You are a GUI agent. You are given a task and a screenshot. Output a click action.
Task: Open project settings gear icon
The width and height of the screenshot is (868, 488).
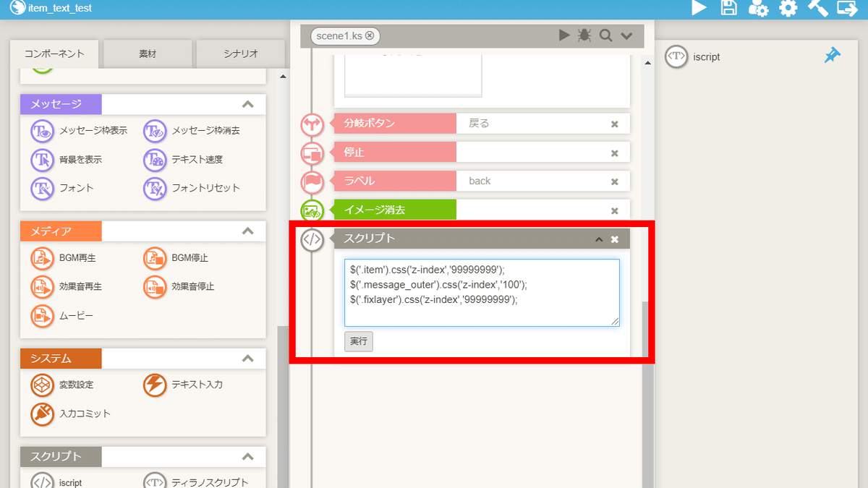788,8
